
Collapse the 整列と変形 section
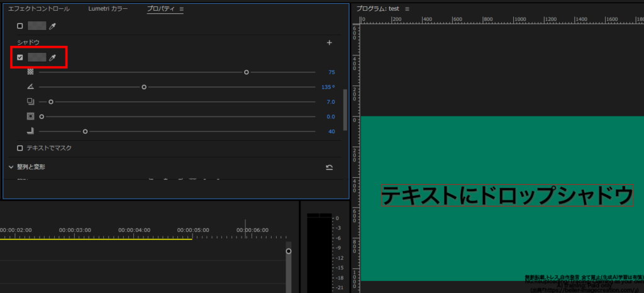(11, 167)
